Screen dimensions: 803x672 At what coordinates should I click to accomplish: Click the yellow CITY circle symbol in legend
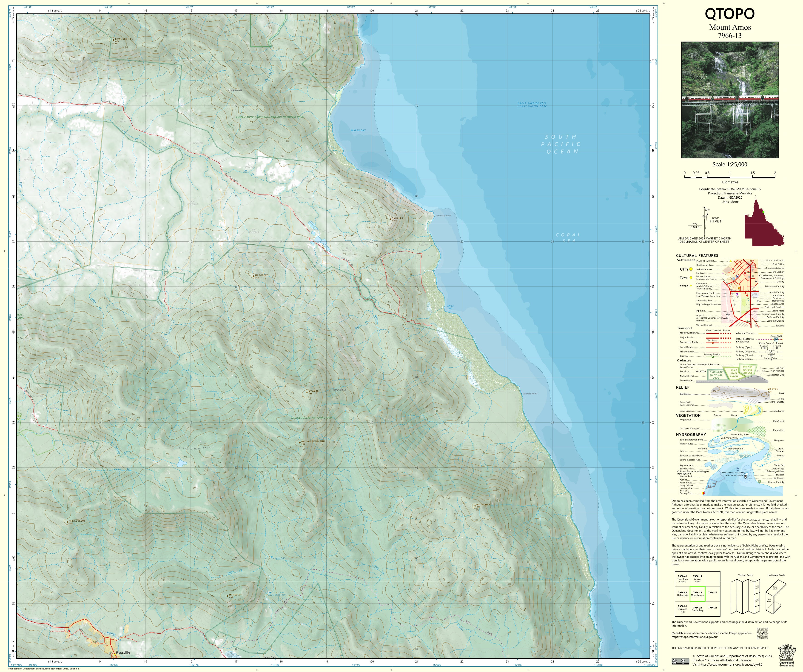click(x=691, y=269)
